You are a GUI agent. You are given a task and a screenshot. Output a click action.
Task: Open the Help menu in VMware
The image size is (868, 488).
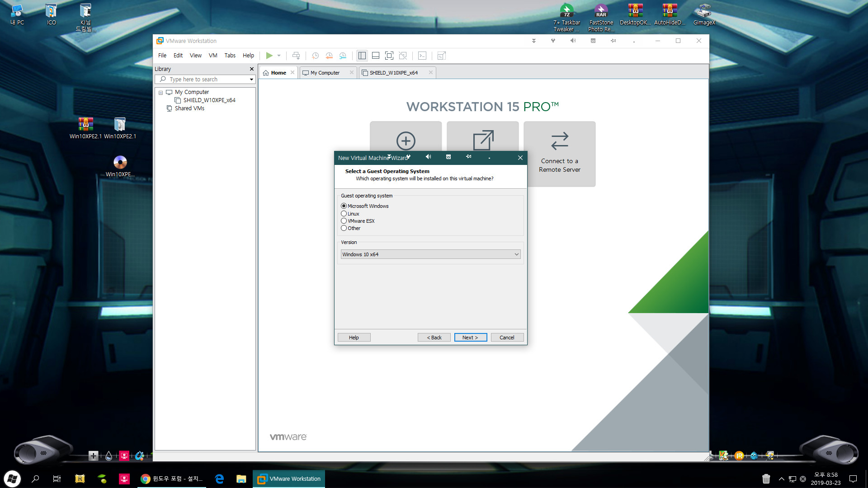click(248, 56)
